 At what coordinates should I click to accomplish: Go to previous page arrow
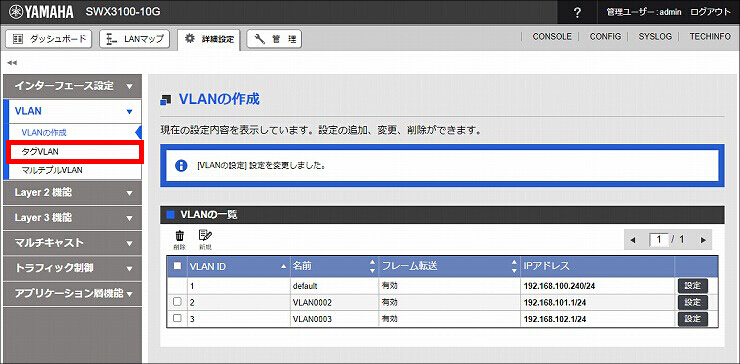[632, 240]
